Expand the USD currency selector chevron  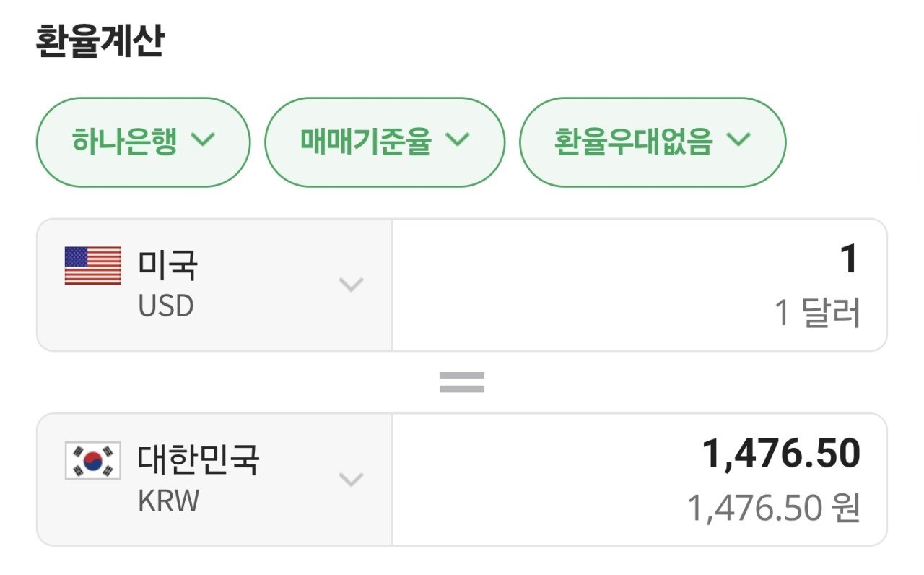click(x=351, y=285)
